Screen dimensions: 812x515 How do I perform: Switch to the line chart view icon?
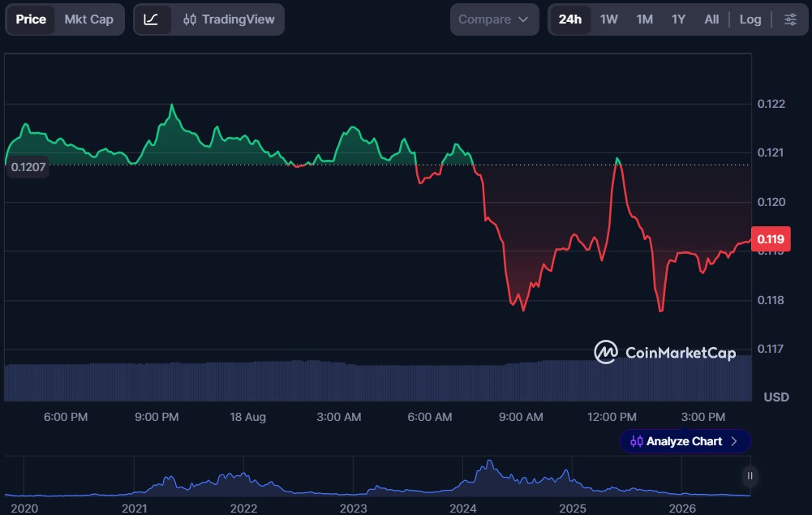tap(151, 19)
